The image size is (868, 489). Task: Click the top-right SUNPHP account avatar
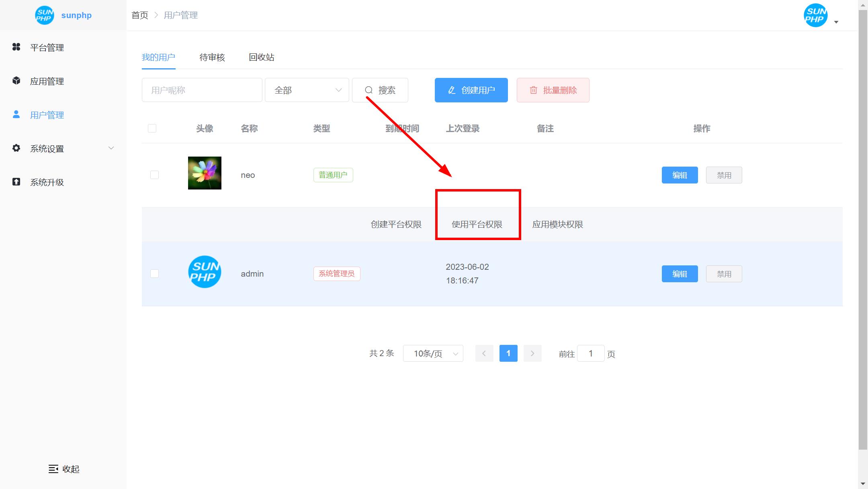click(x=815, y=15)
